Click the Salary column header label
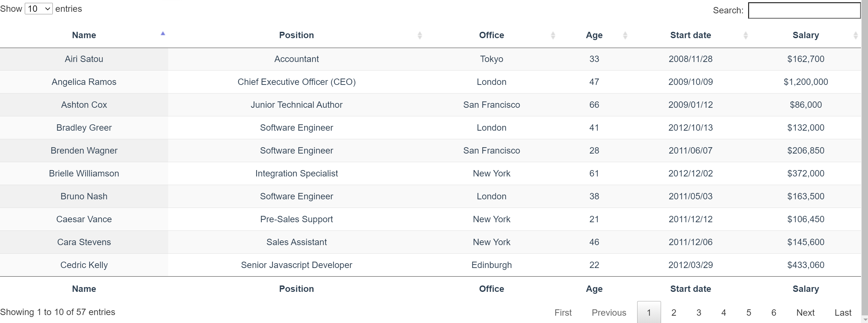This screenshot has height=323, width=868. pyautogui.click(x=806, y=35)
